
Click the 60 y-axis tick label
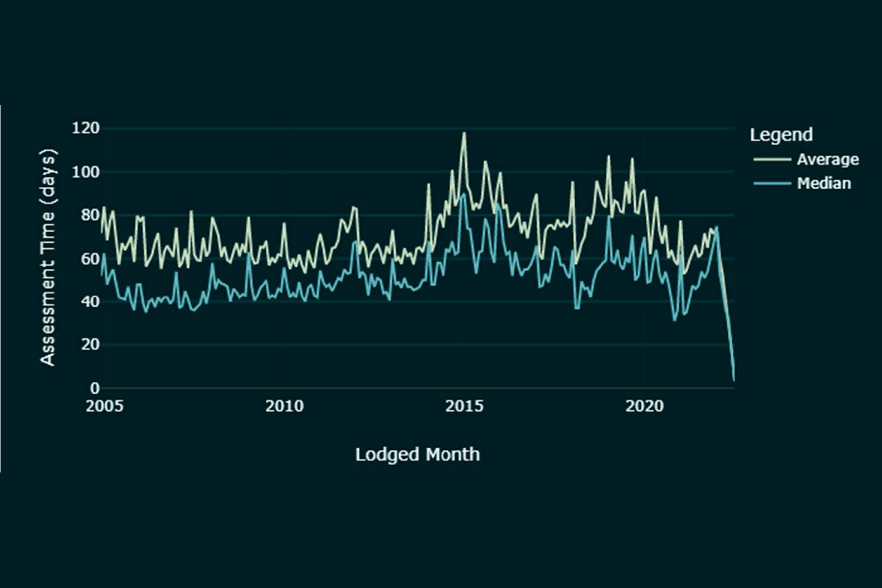coord(90,259)
